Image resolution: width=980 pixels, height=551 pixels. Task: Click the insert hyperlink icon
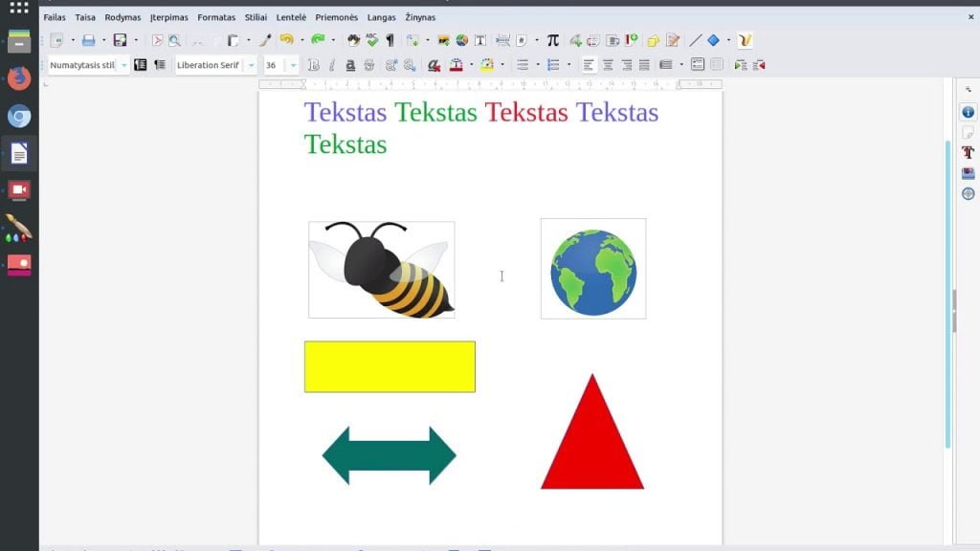click(575, 40)
